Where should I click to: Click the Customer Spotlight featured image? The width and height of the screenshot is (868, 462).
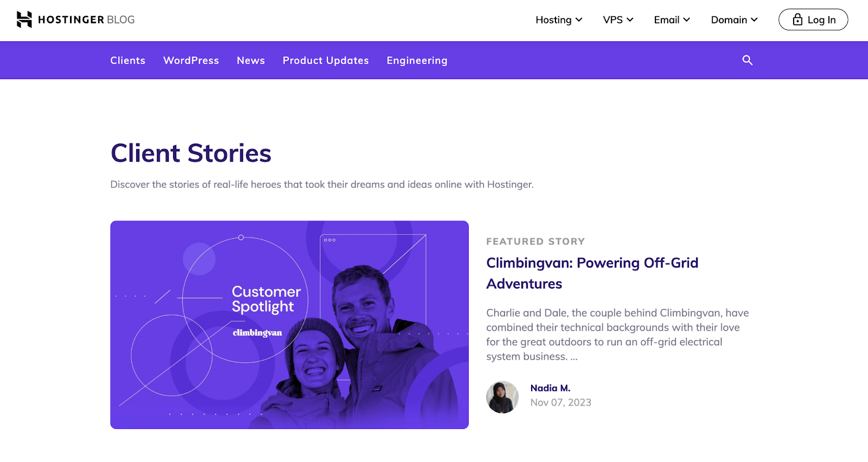[289, 324]
